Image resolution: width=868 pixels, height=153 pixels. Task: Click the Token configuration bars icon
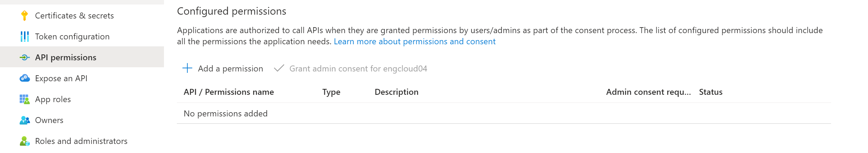[x=24, y=37]
